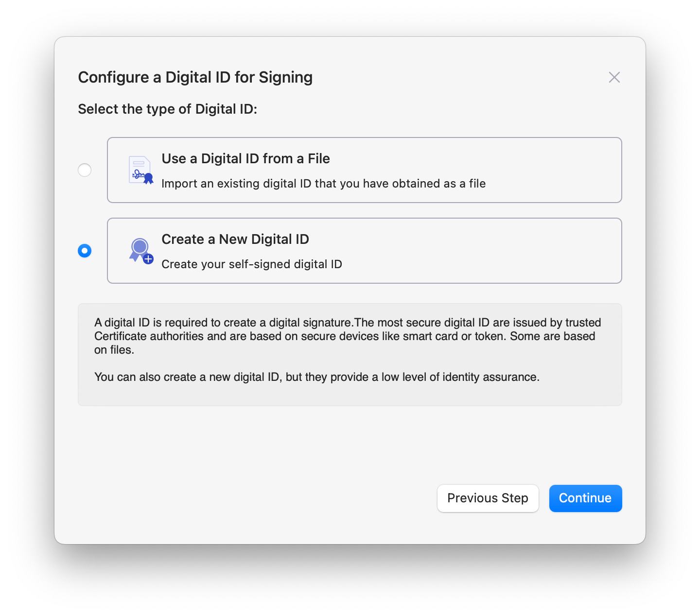Viewport: 700px width, 616px height.
Task: Click the word "Signing" in the dialog title
Action: pos(285,77)
